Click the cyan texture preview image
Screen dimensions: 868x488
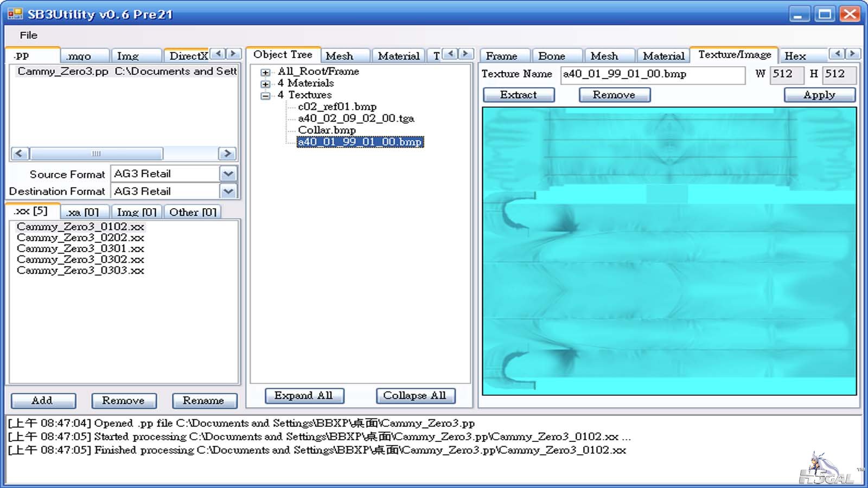click(x=669, y=251)
